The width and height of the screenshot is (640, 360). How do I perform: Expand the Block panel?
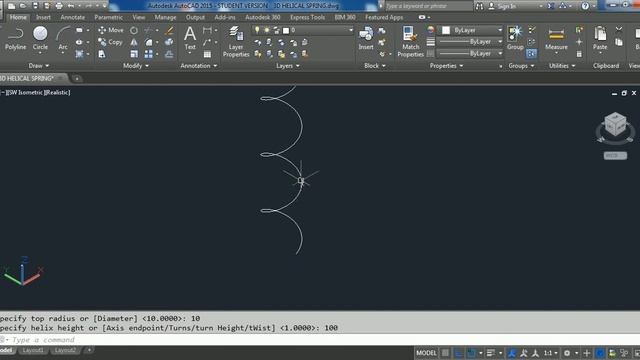[x=375, y=66]
